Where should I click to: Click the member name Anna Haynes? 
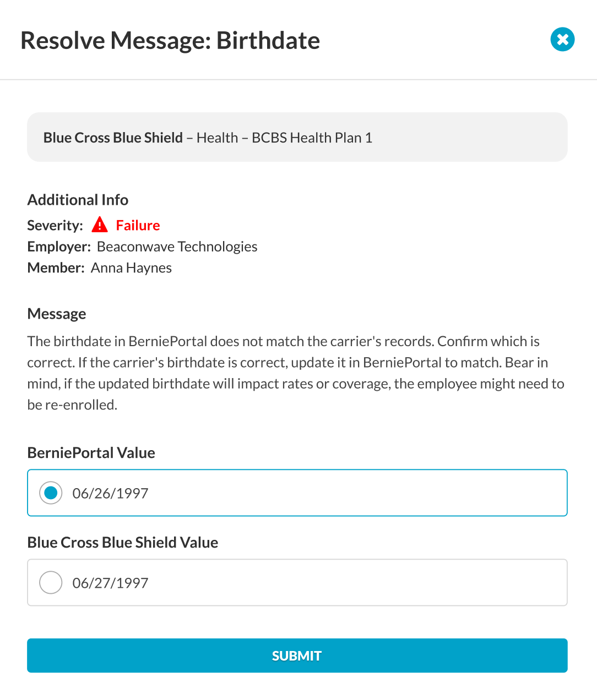pos(131,268)
